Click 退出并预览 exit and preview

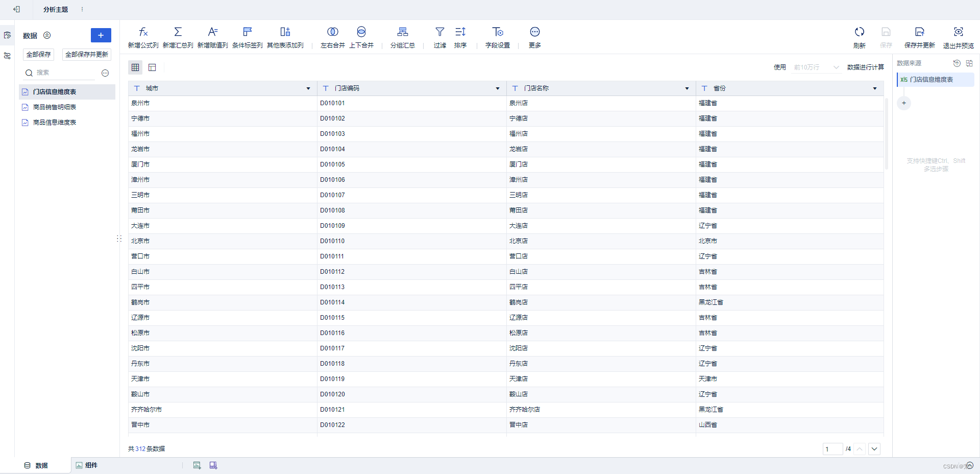[959, 37]
